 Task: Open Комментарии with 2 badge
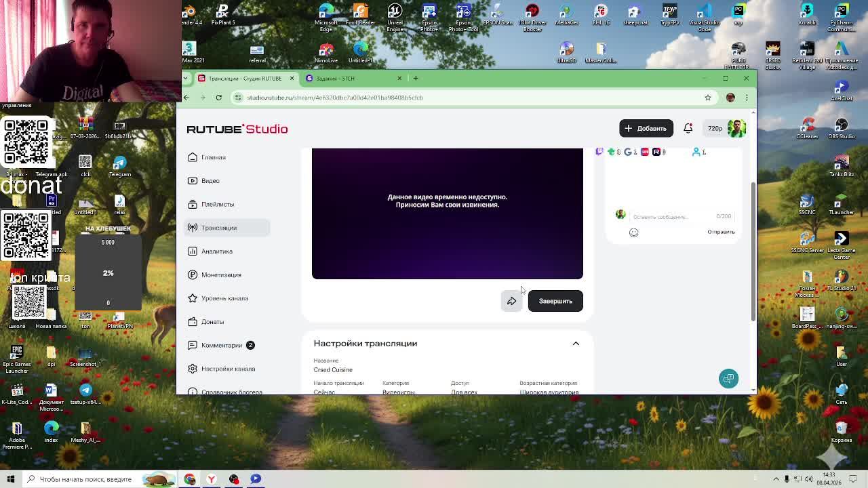[x=226, y=345]
